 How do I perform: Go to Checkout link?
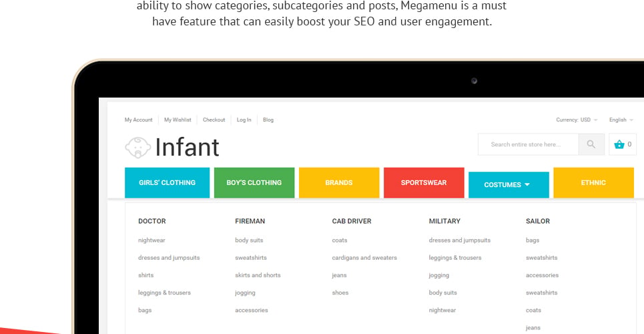pos(214,120)
